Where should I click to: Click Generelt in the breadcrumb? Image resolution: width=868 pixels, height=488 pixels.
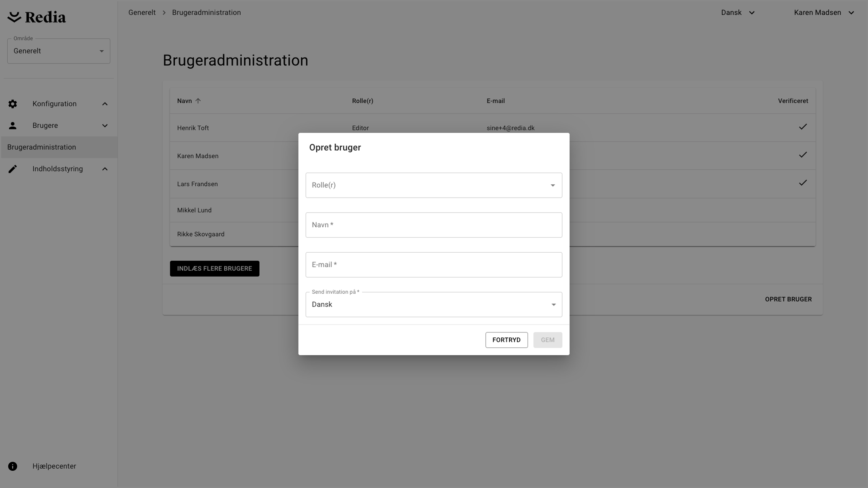tap(142, 12)
